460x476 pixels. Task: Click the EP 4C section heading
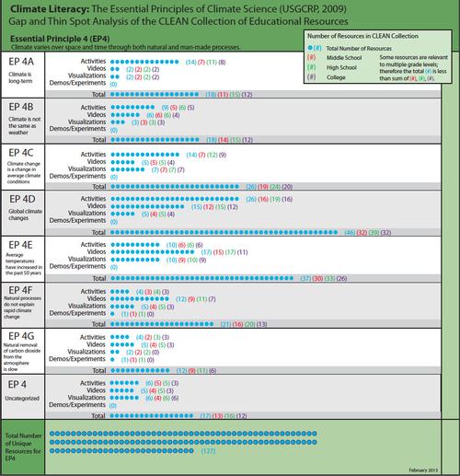point(21,153)
